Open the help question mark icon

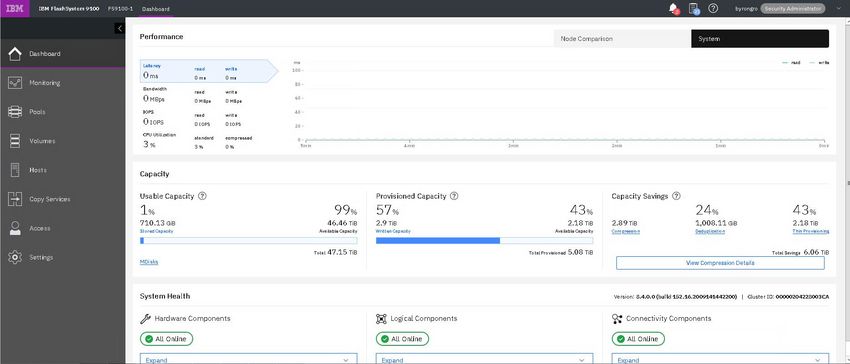tap(713, 9)
